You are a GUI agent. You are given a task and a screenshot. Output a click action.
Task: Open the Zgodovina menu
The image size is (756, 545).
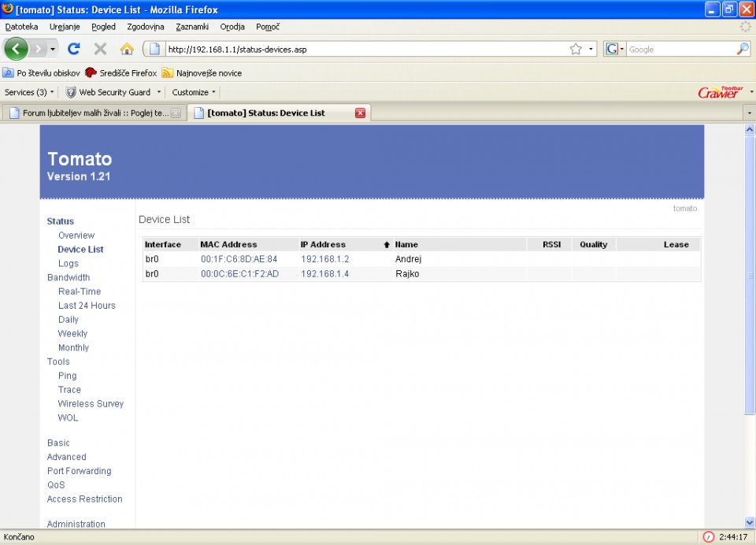pos(146,27)
